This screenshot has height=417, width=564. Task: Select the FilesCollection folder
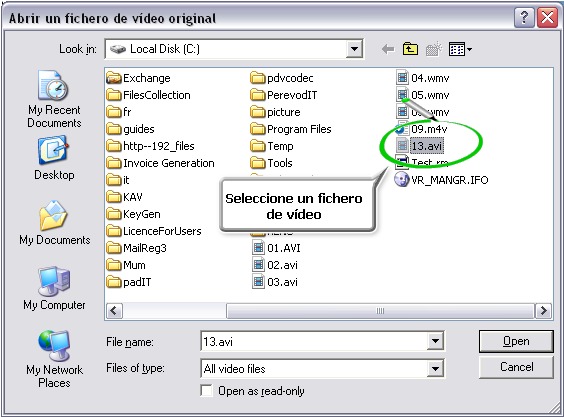coord(149,95)
